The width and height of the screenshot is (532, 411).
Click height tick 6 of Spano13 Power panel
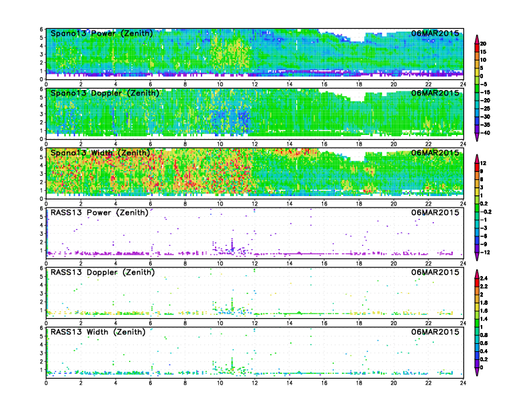pyautogui.click(x=42, y=30)
